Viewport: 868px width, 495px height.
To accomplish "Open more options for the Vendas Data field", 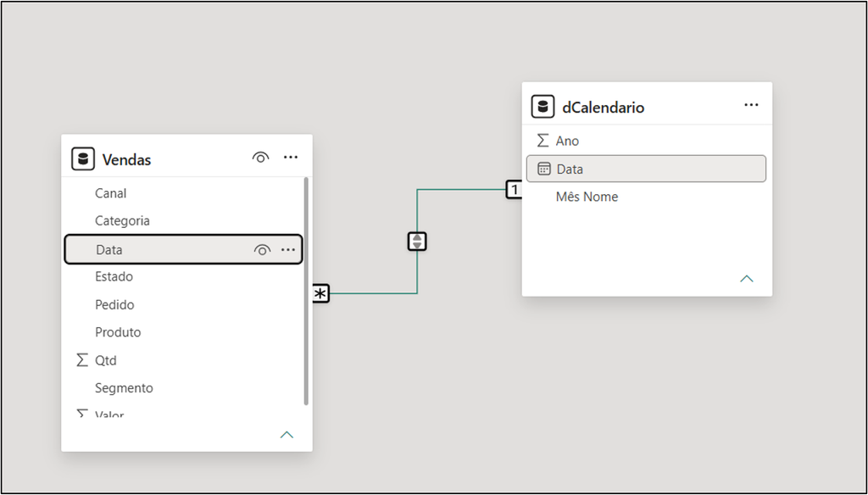I will [x=288, y=250].
